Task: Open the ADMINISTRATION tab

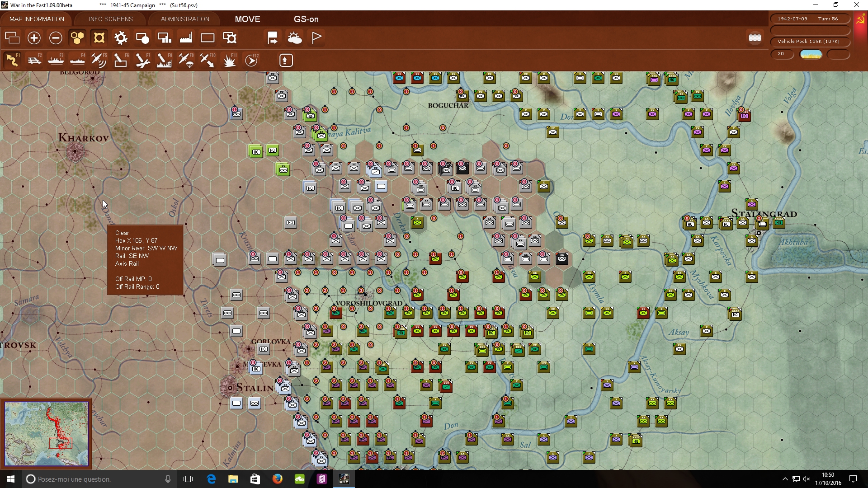Action: click(185, 19)
